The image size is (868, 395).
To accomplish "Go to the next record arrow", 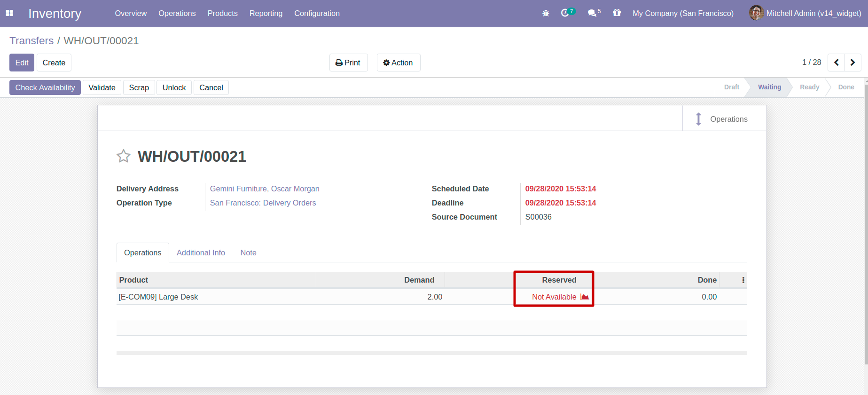I will (x=852, y=63).
